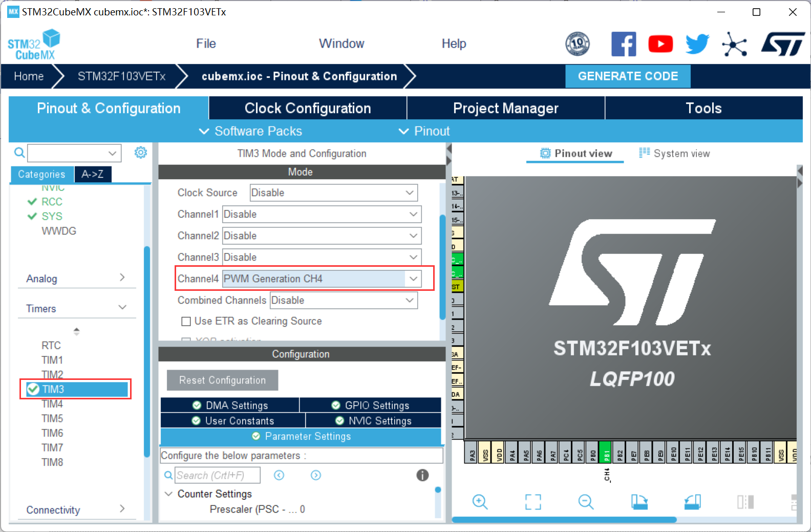Click the STM32F103VETx breadcrumb
The width and height of the screenshot is (811, 532).
click(x=121, y=76)
